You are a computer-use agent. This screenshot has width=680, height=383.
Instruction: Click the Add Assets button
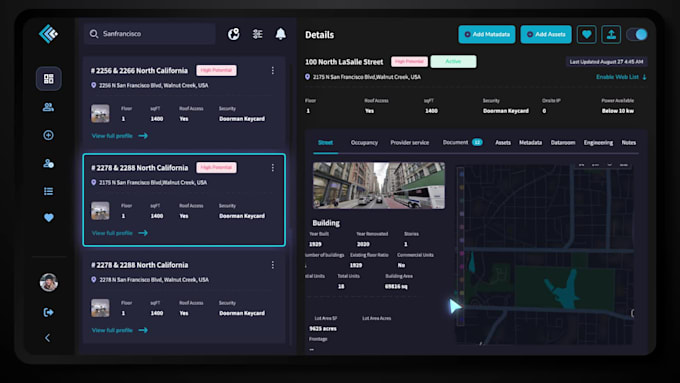(x=546, y=34)
